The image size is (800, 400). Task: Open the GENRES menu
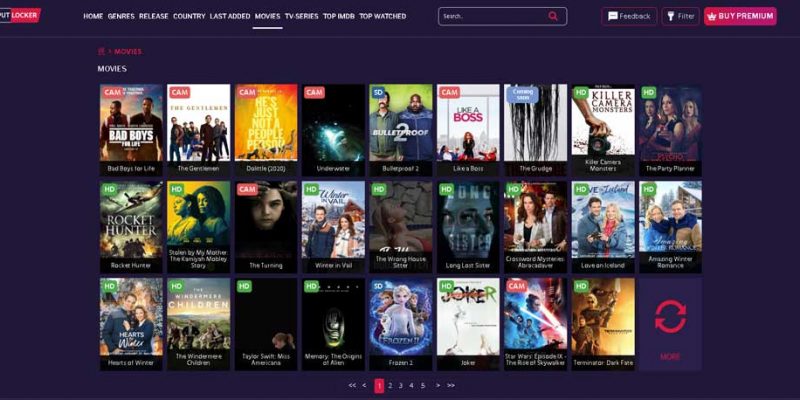(121, 16)
